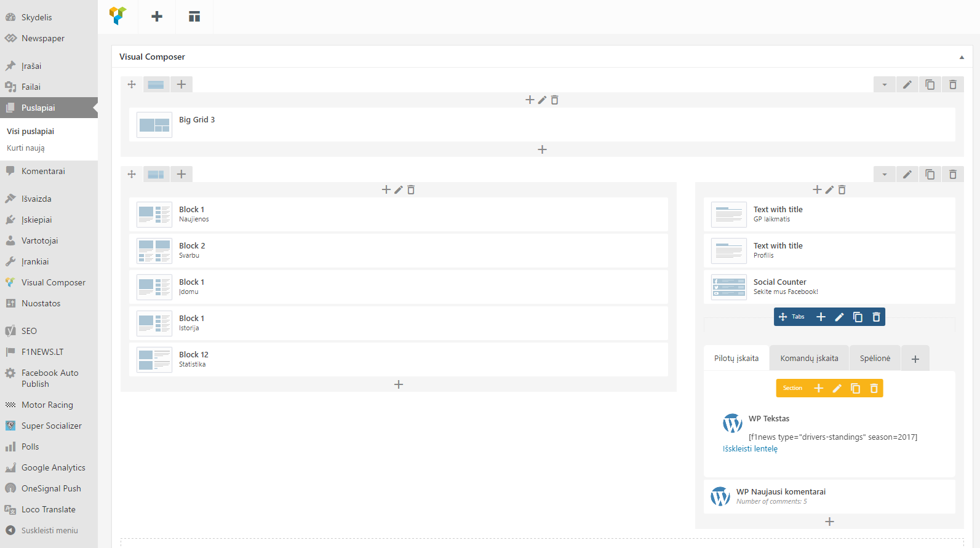980x548 pixels.
Task: Click Block 1 Istorija thumbnail
Action: 154,324
